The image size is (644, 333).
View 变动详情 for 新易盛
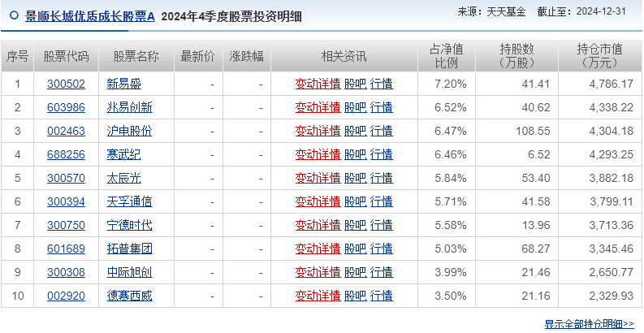pyautogui.click(x=318, y=84)
